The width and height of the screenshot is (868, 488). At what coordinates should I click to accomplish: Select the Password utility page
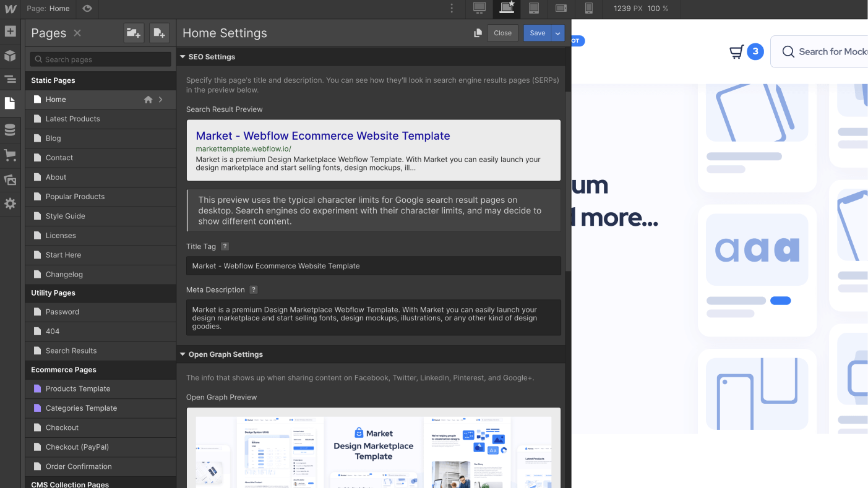[101, 312]
